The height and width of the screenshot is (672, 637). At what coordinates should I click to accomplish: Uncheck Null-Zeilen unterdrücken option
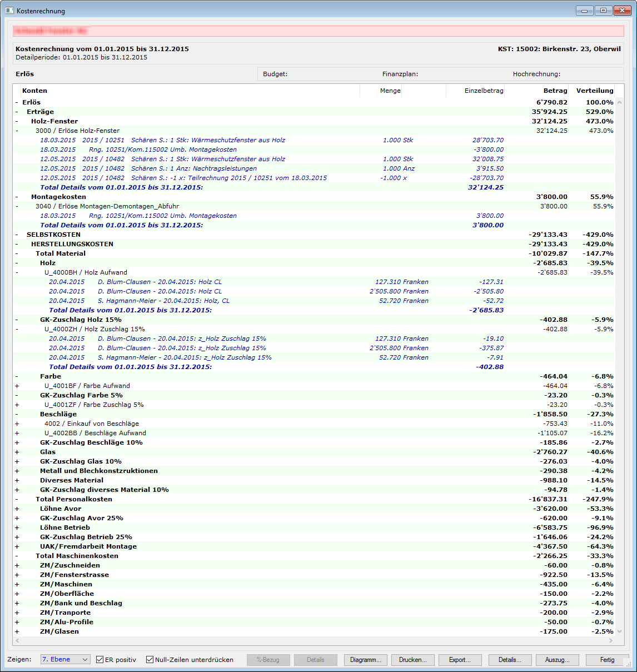click(x=150, y=660)
